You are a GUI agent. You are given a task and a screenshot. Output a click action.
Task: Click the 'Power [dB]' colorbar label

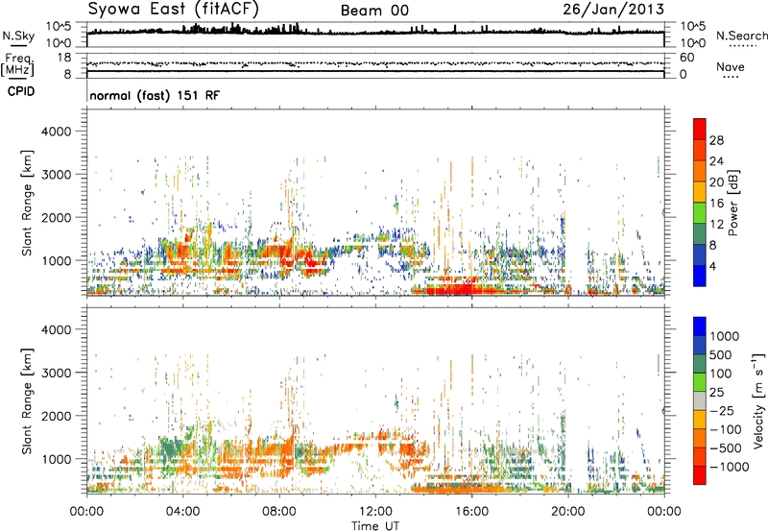[x=733, y=203]
